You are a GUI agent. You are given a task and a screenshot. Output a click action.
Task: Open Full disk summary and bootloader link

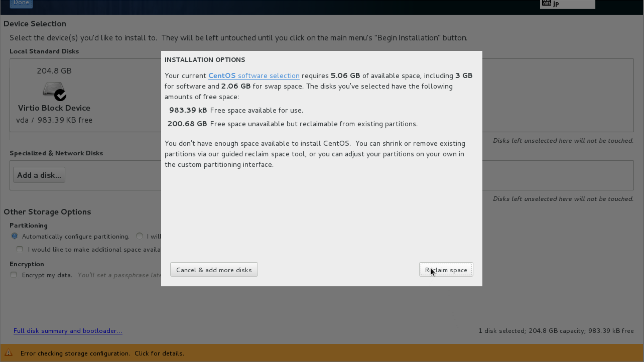tap(68, 331)
